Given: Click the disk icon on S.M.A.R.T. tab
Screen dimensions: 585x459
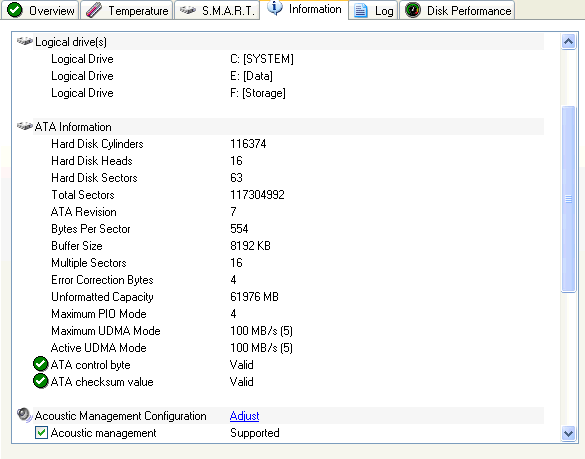Looking at the screenshot, I should (x=188, y=10).
